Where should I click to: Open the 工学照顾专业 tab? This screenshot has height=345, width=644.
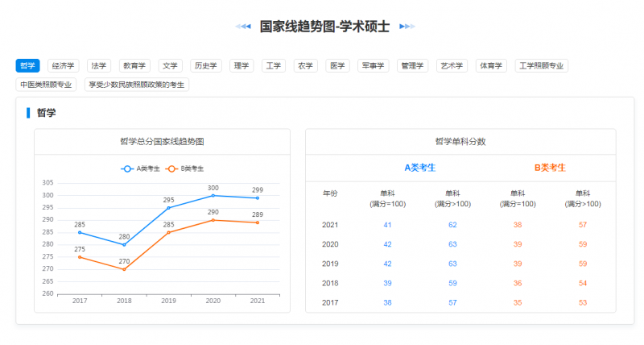coord(541,66)
